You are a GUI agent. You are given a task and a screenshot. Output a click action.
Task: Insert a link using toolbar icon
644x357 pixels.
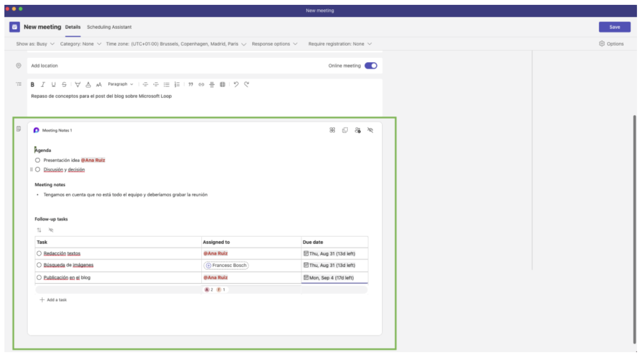point(201,84)
